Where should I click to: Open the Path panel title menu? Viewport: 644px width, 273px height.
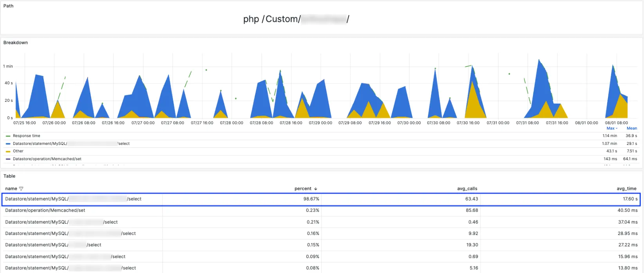9,6
